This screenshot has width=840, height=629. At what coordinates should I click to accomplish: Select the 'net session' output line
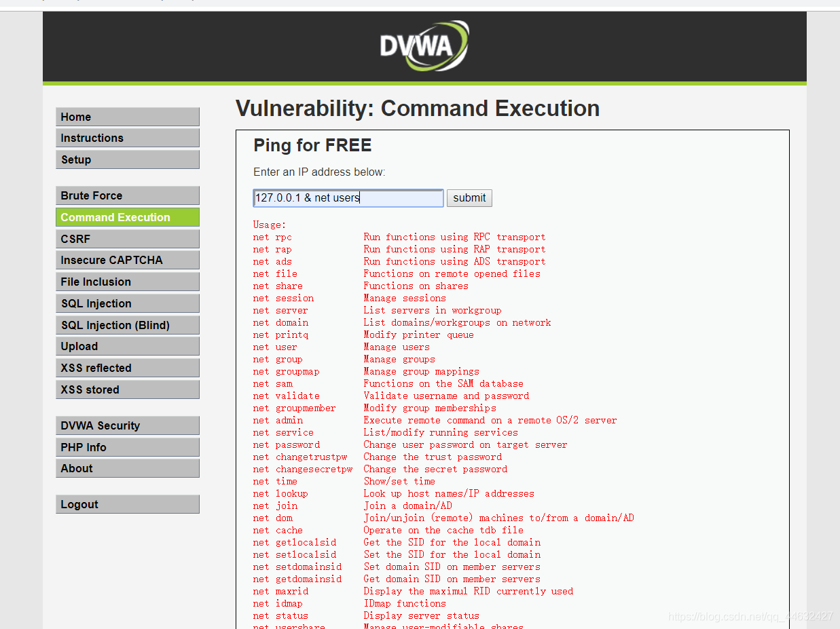point(350,298)
